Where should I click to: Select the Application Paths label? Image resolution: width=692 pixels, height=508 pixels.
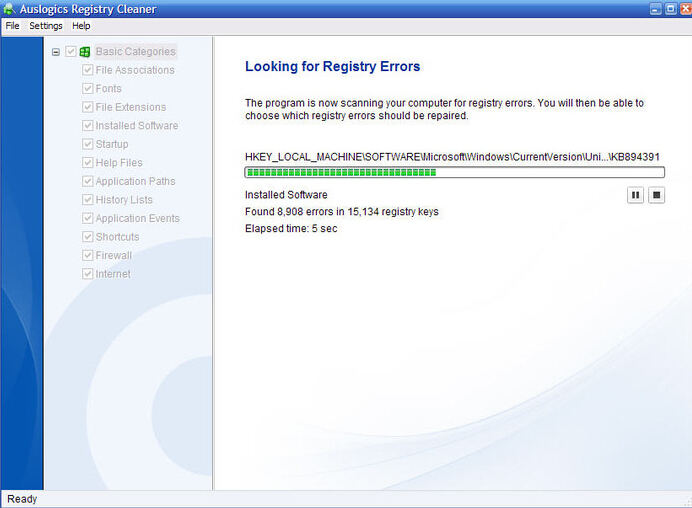pos(135,181)
